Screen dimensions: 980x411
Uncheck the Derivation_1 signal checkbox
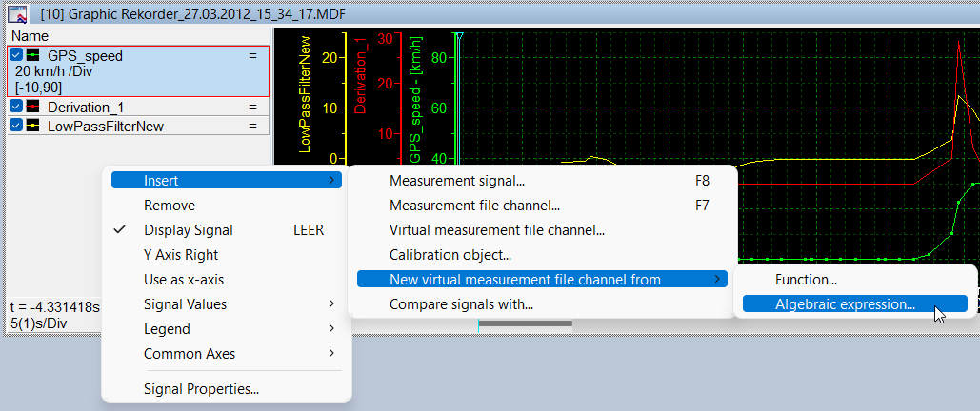(16, 107)
